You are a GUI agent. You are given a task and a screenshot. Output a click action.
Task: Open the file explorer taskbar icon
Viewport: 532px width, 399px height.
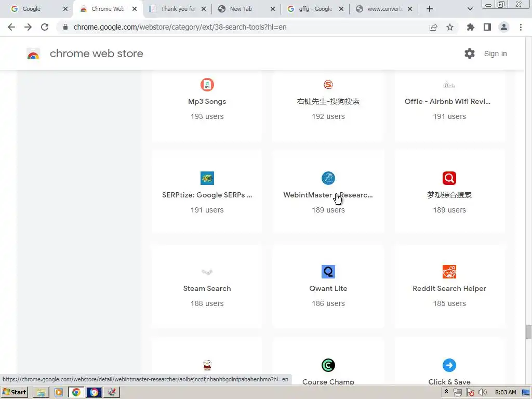click(x=41, y=392)
